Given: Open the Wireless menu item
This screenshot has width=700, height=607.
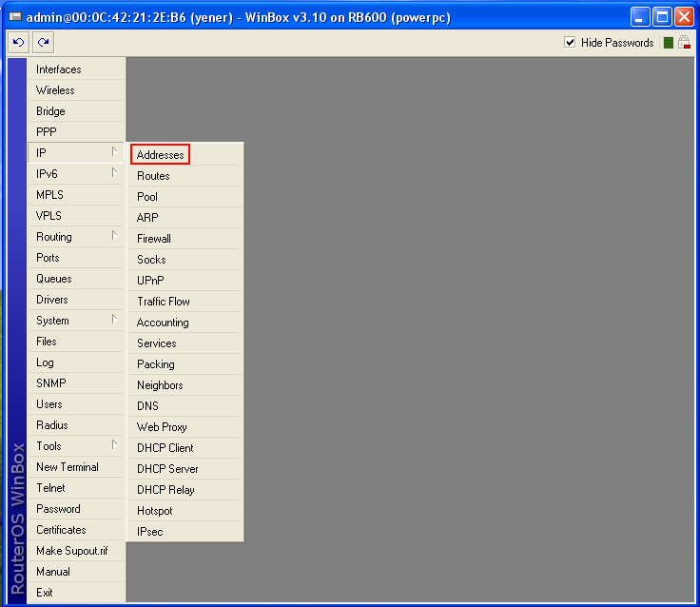Looking at the screenshot, I should click(x=76, y=90).
